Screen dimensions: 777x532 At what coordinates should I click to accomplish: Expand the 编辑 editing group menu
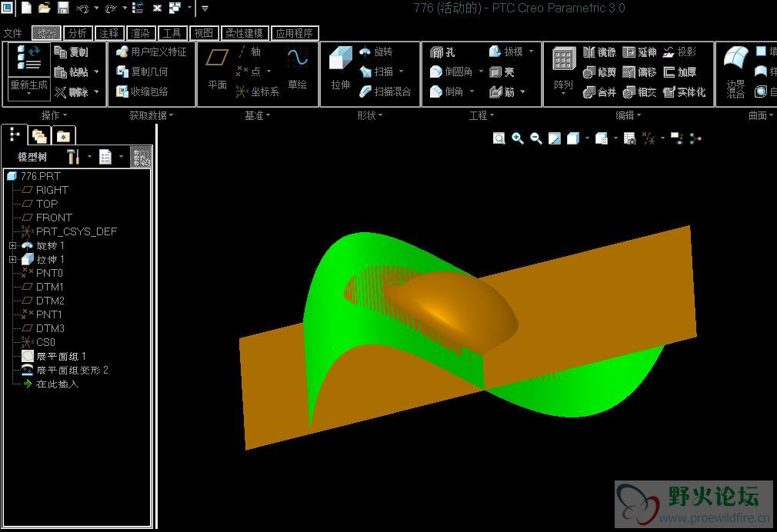click(x=629, y=115)
